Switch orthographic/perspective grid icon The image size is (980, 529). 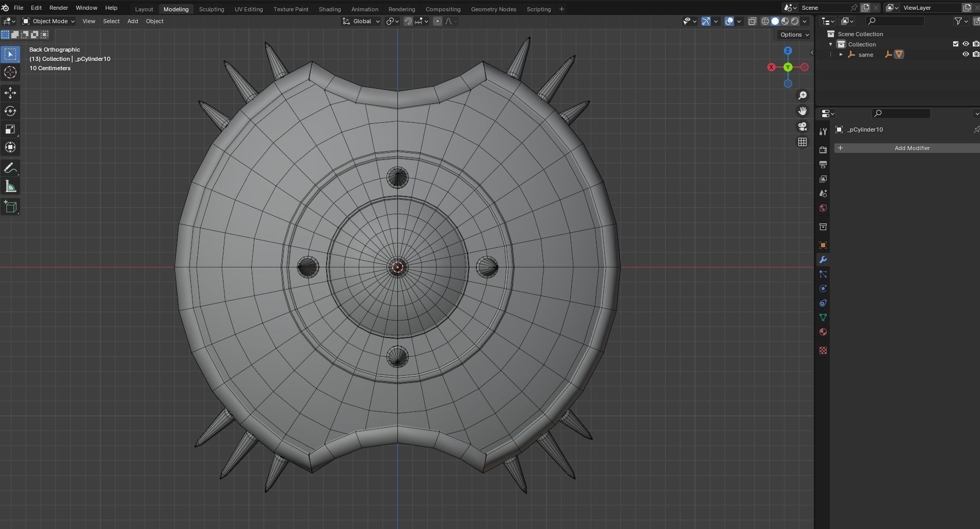(802, 142)
